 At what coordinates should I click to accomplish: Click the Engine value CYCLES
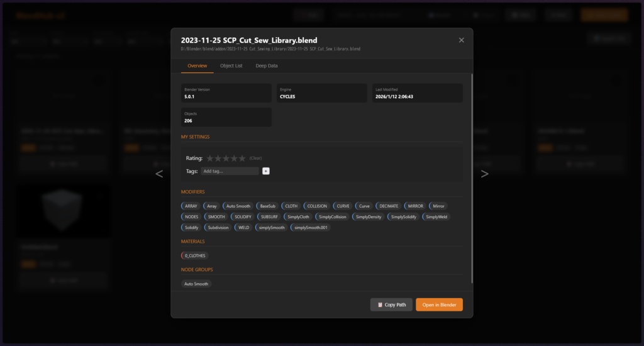287,97
